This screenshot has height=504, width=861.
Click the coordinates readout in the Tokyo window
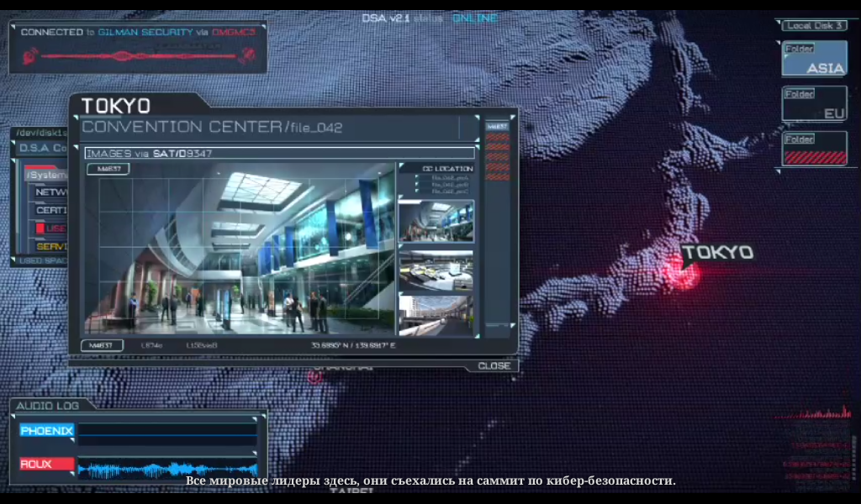tap(353, 345)
